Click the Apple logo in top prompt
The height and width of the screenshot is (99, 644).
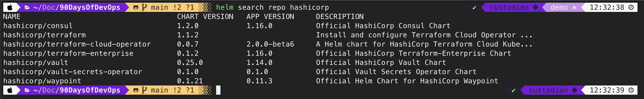pos(10,7)
